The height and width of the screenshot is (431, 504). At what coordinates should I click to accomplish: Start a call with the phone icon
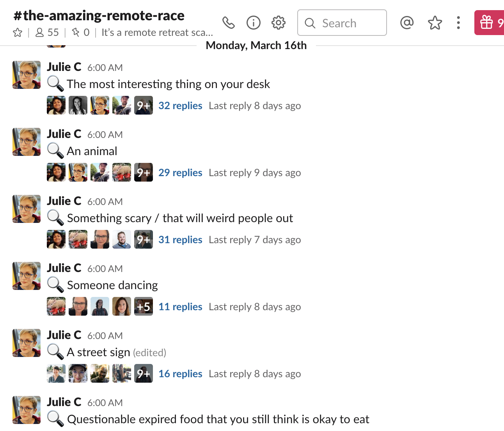tap(229, 23)
